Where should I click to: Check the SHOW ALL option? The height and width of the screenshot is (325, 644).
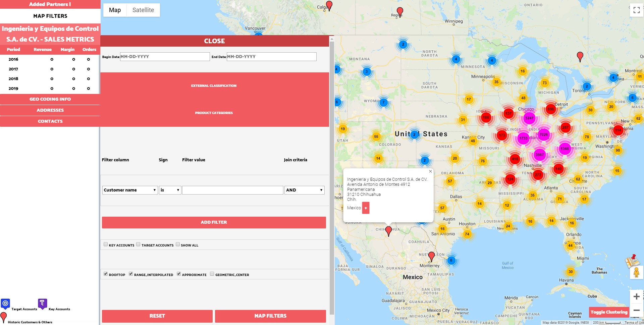pyautogui.click(x=177, y=245)
